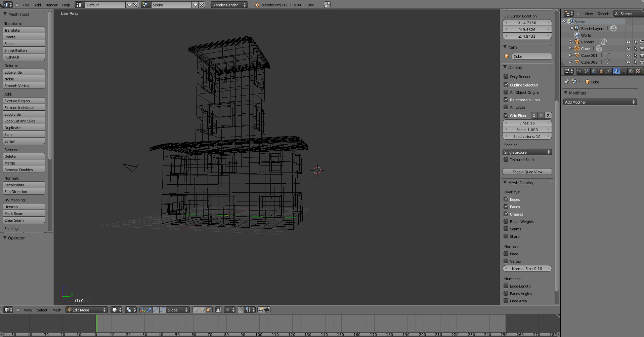Click the Extrude Region button
The height and width of the screenshot is (337, 644).
click(24, 101)
